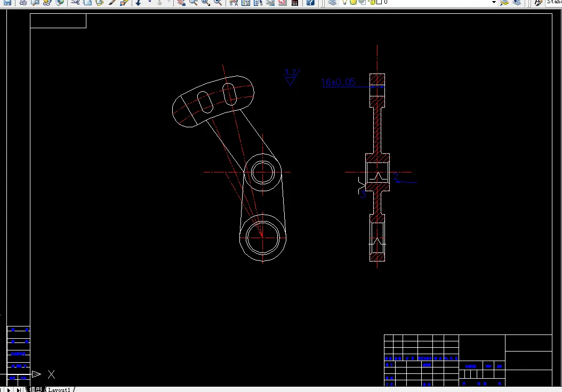
Task: Toggle layer 0 on/off light bulb
Action: tap(344, 2)
